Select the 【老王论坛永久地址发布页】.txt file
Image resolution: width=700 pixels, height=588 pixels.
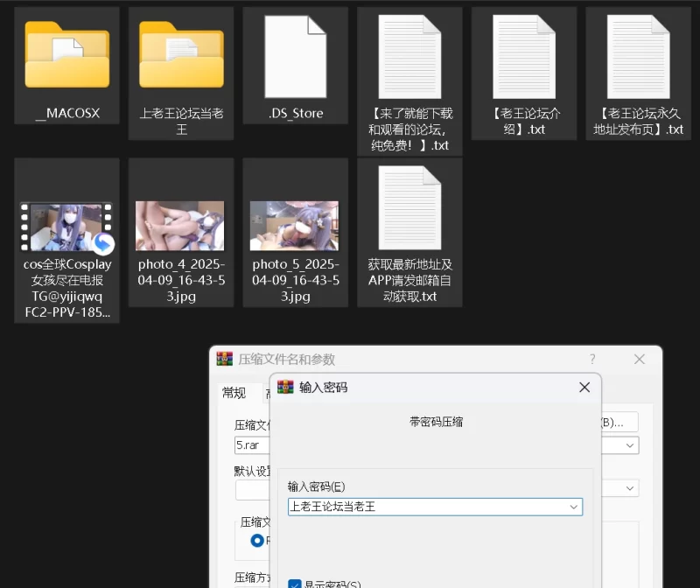pos(638,56)
